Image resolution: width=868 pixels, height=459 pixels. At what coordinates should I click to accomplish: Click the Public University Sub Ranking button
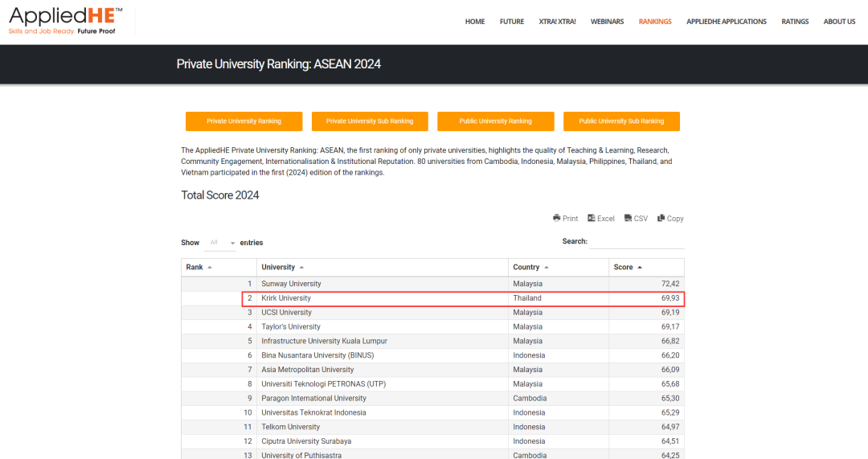(621, 121)
